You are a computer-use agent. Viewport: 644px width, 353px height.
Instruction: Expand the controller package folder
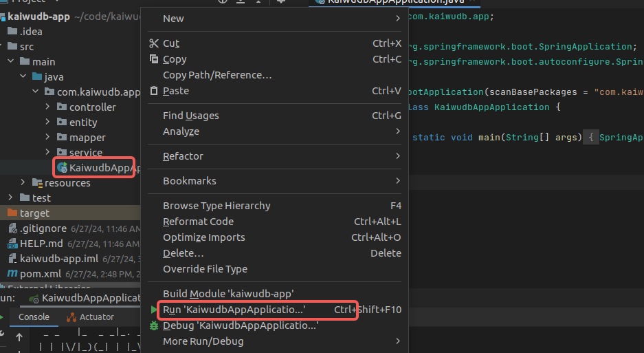pyautogui.click(x=47, y=107)
